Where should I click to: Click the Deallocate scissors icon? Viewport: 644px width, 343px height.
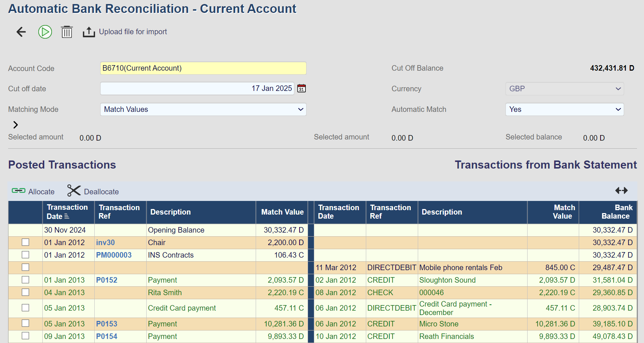click(x=74, y=191)
